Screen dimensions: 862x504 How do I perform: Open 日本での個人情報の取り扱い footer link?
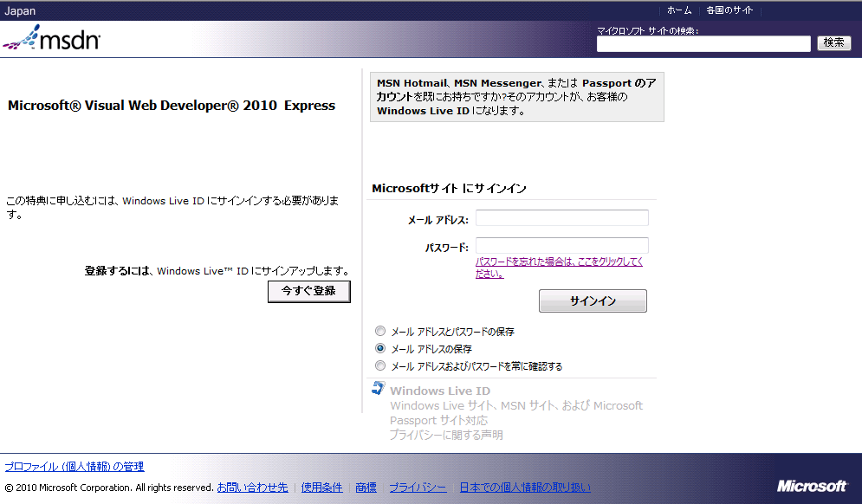[525, 488]
